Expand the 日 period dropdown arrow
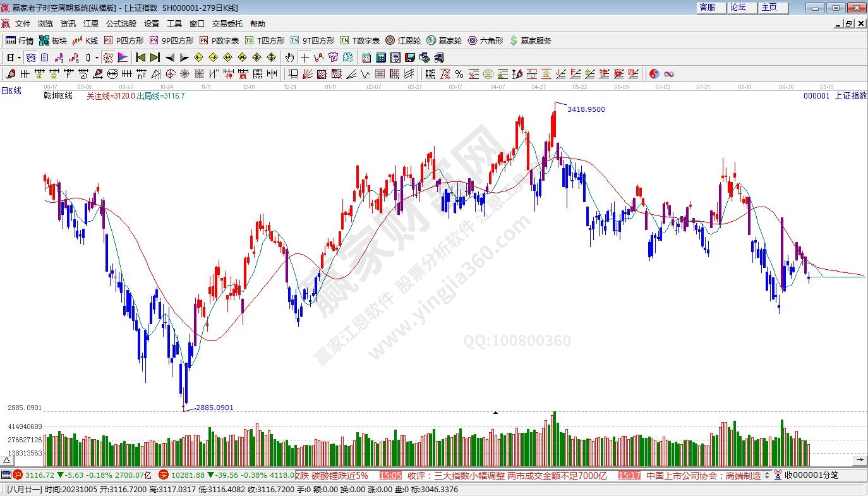Viewport: 868px width, 496px height. point(20,57)
